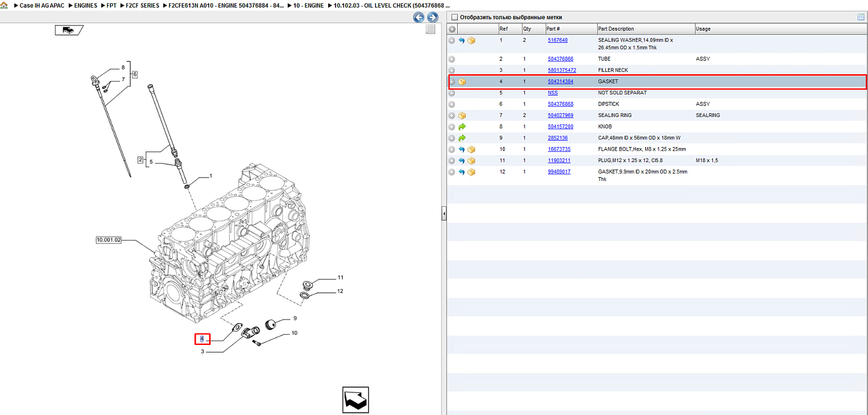Viewport: 868px width, 415px height.
Task: Collapse the diagram panel with the splitter arrow
Action: [x=444, y=214]
